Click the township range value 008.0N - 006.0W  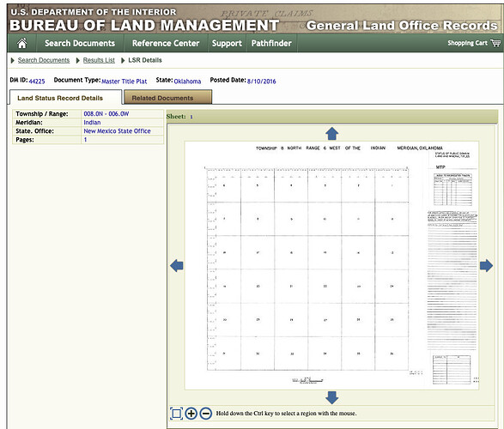coord(106,113)
